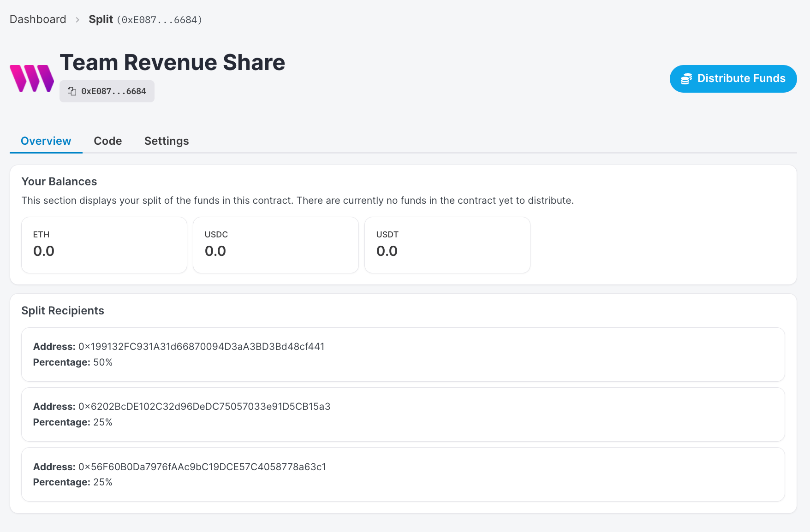Open the Overview tab
This screenshot has height=532, width=810.
pyautogui.click(x=46, y=141)
